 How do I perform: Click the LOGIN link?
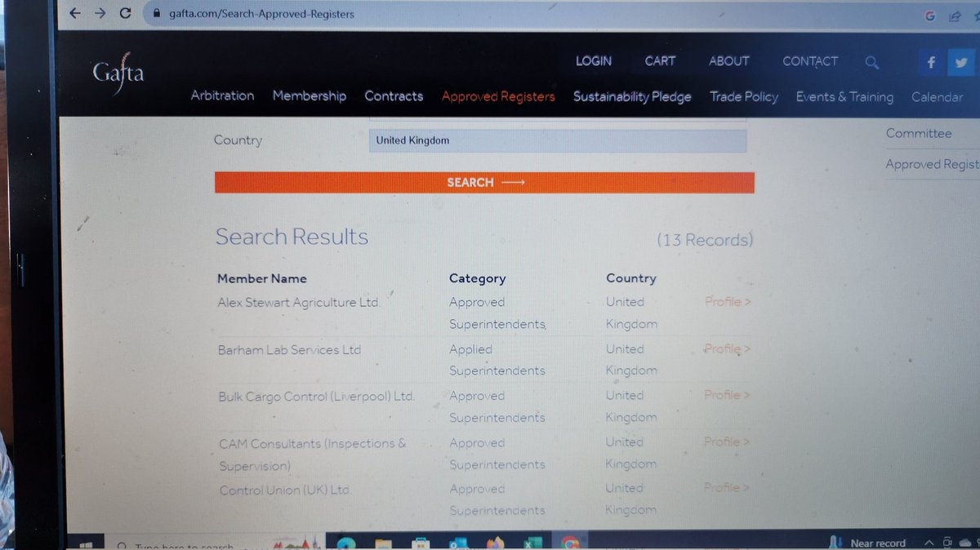(x=594, y=61)
